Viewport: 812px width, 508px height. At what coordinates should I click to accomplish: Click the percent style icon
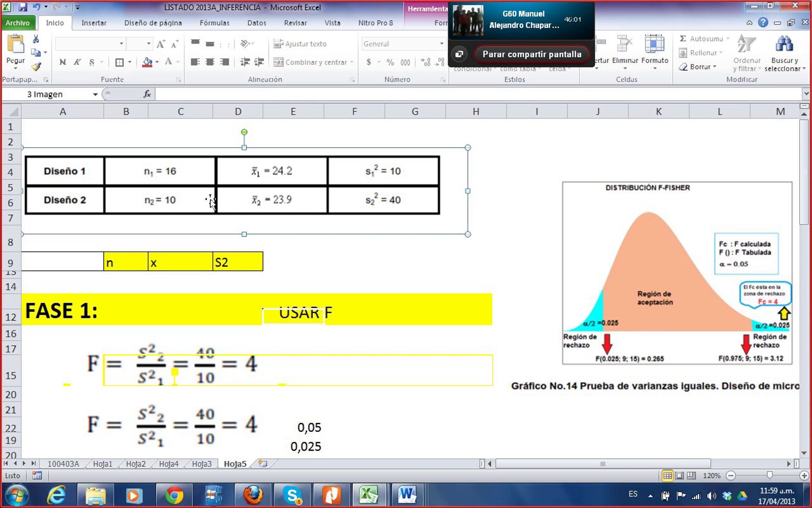(x=390, y=62)
